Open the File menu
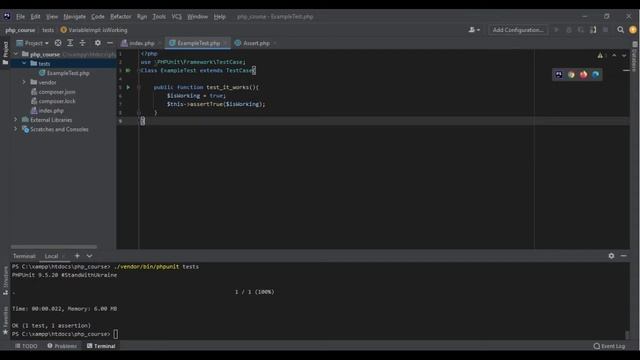 point(20,17)
